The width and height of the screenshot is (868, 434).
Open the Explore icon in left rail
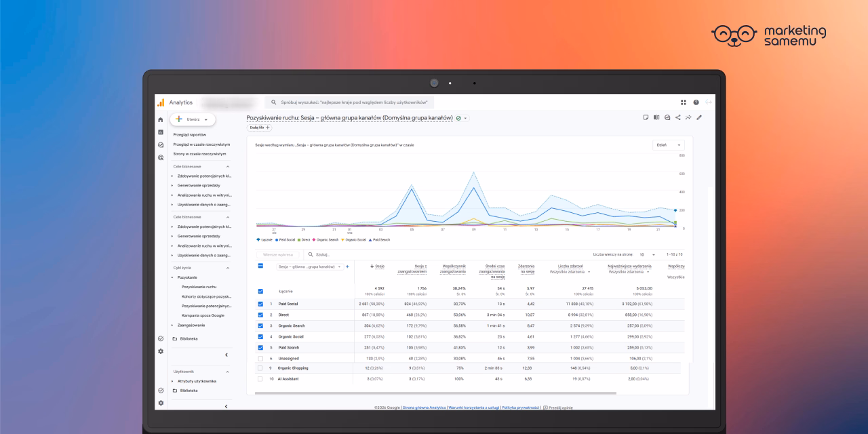pos(161,144)
